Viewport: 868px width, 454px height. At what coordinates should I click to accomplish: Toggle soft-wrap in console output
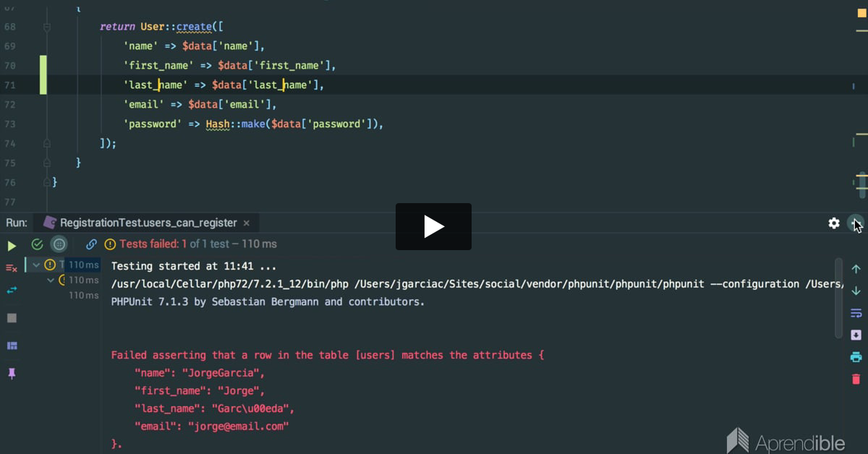(x=856, y=313)
